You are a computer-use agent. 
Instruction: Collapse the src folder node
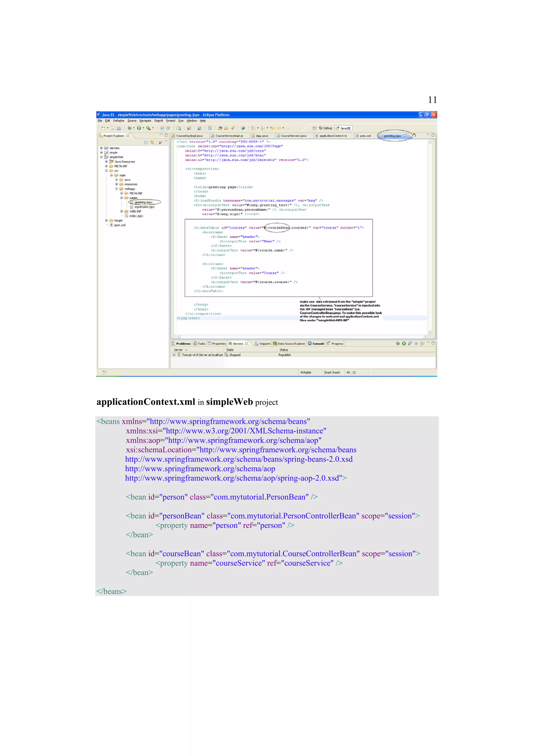click(106, 171)
